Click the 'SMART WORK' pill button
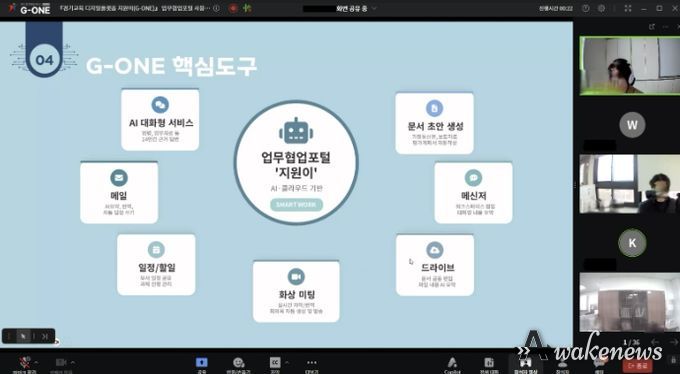This screenshot has height=374, width=680. [x=297, y=205]
